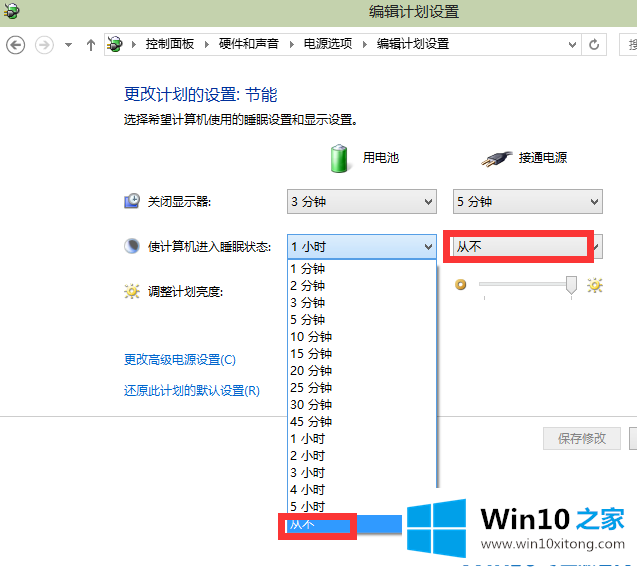
Task: Pick 20 分钟 in the list
Action: tap(362, 371)
